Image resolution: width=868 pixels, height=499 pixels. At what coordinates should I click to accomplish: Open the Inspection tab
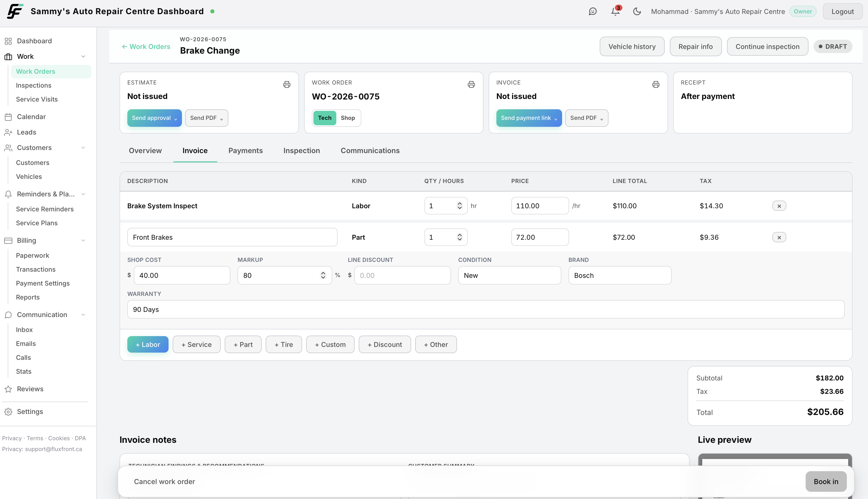pyautogui.click(x=302, y=151)
